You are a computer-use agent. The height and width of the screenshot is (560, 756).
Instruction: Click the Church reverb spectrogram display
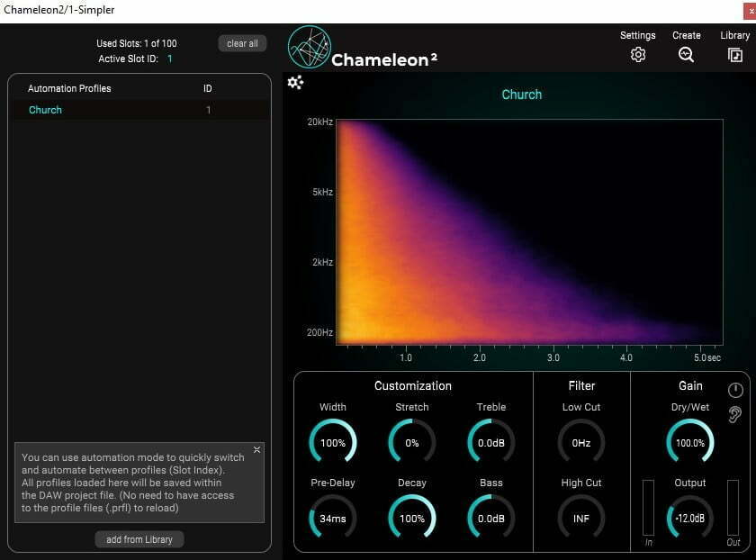pyautogui.click(x=528, y=232)
